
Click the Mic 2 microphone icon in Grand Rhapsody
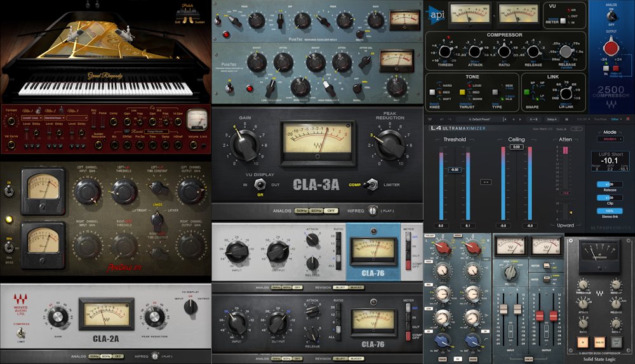tap(62, 110)
